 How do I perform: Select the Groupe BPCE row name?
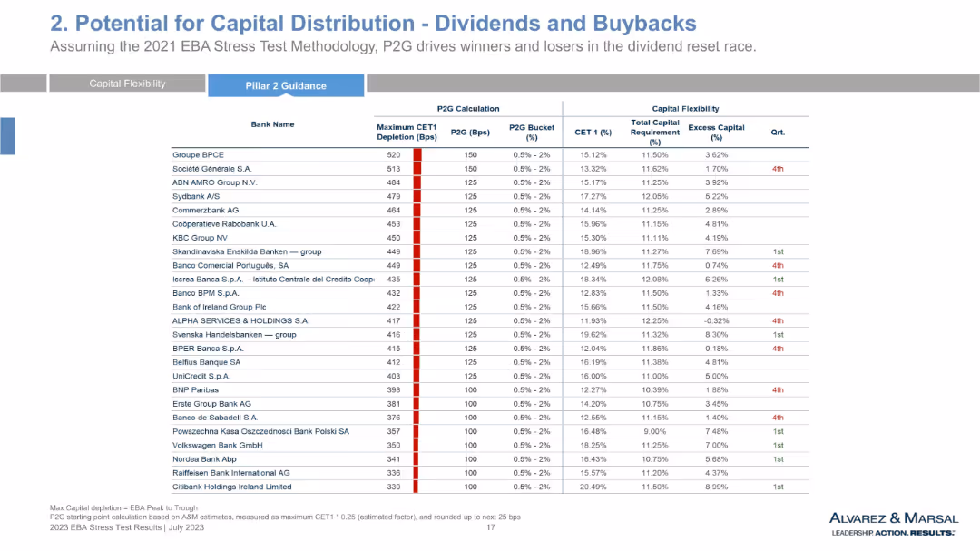[198, 154]
